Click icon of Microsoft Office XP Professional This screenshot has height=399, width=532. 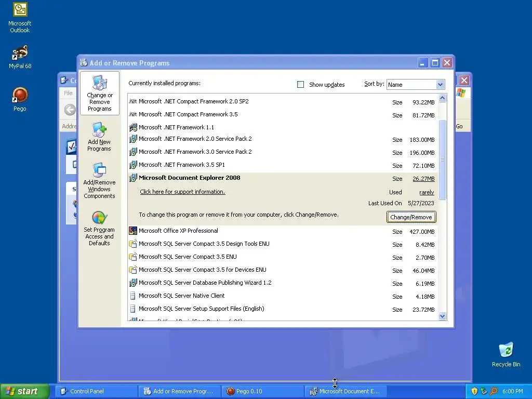[133, 231]
